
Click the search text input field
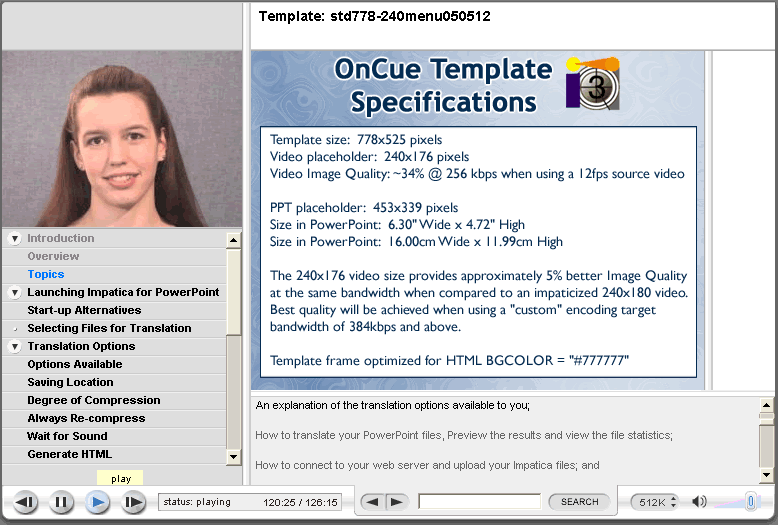click(479, 501)
